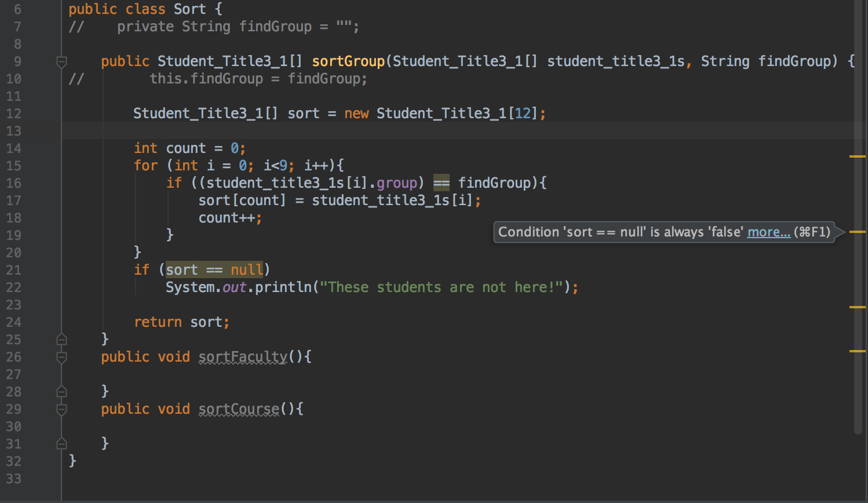The image size is (868, 503).
Task: Click the highlighted 'sort == null' condition
Action: 214,269
